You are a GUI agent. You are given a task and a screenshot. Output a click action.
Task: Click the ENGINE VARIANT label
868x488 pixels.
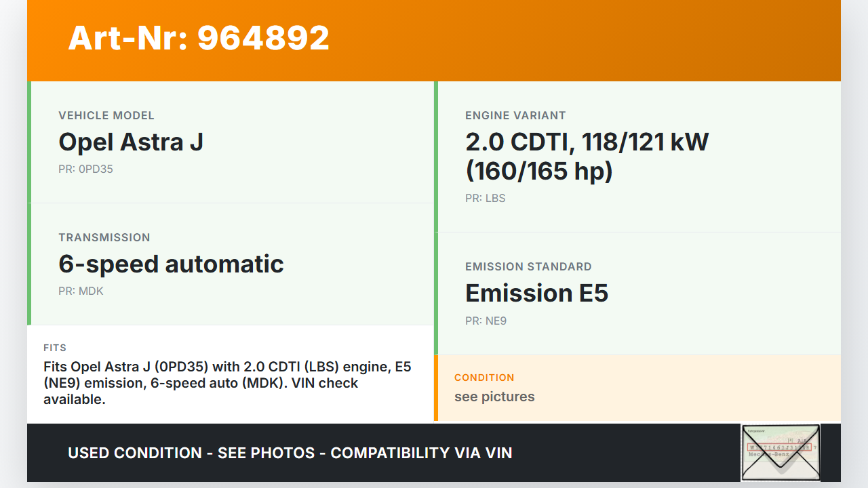point(515,116)
